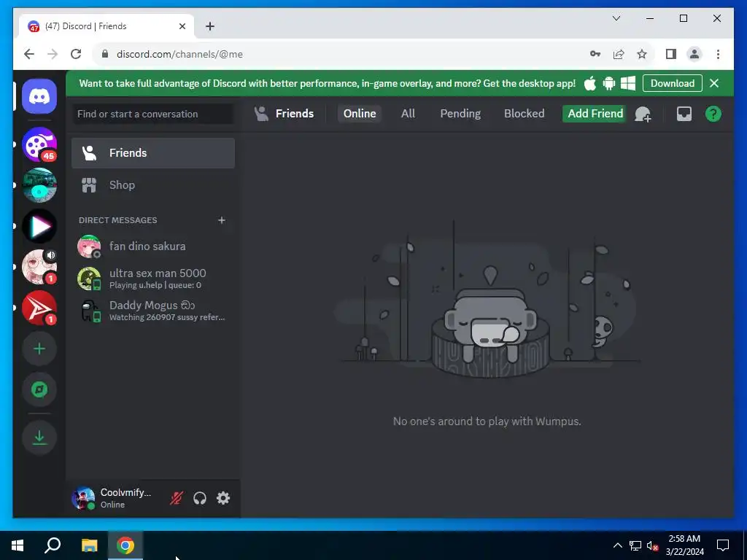Open DM with Daddy Mogus
This screenshot has width=747, height=560.
(x=153, y=311)
